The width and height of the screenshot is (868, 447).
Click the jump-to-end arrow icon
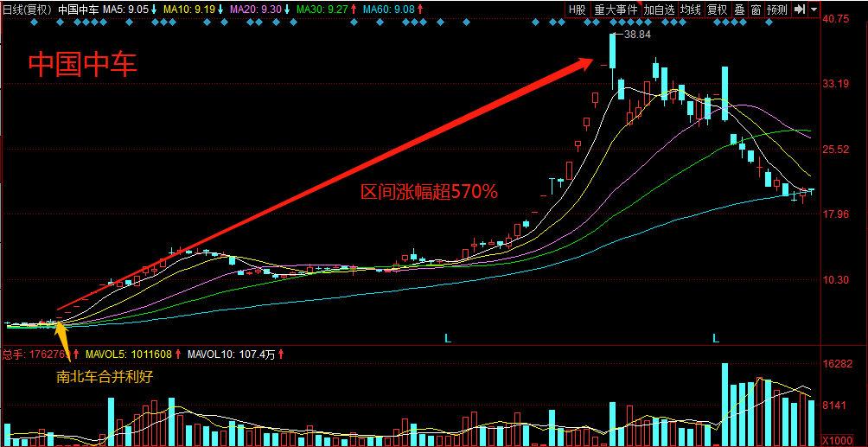point(799,10)
